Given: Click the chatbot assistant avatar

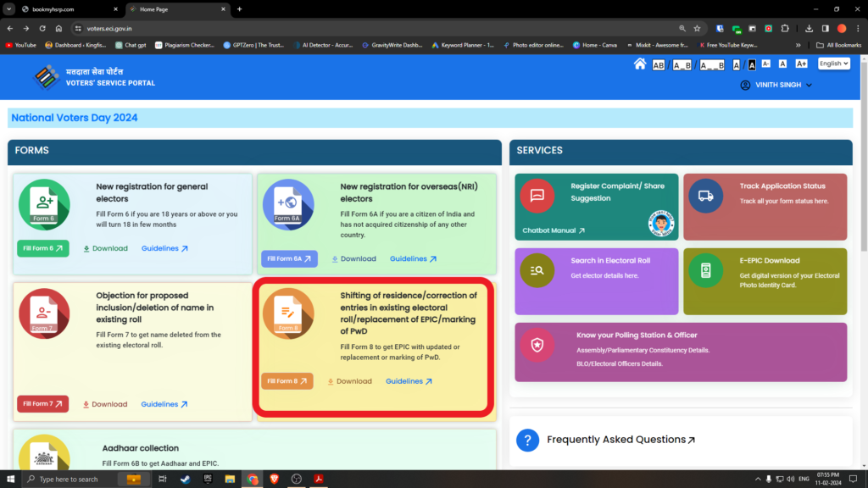Looking at the screenshot, I should point(661,224).
